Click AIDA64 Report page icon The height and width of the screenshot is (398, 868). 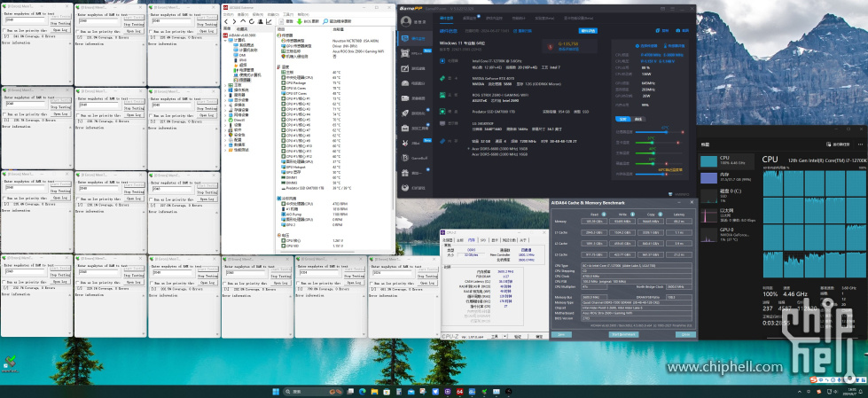[281, 21]
